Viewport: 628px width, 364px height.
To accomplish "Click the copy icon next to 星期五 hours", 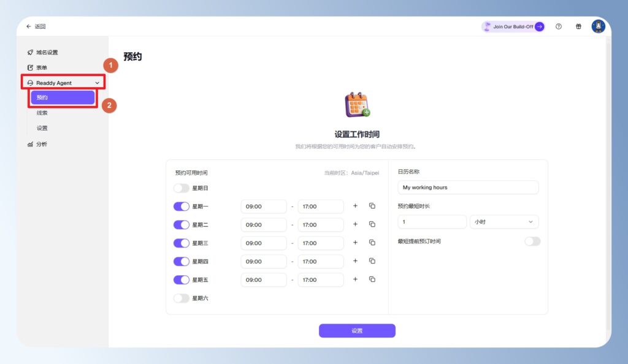I will tap(372, 279).
